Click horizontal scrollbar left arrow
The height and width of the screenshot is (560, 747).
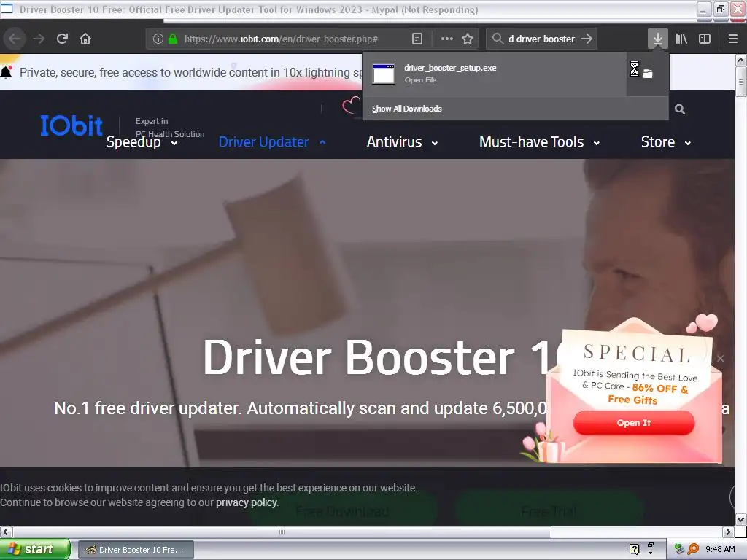(x=6, y=532)
